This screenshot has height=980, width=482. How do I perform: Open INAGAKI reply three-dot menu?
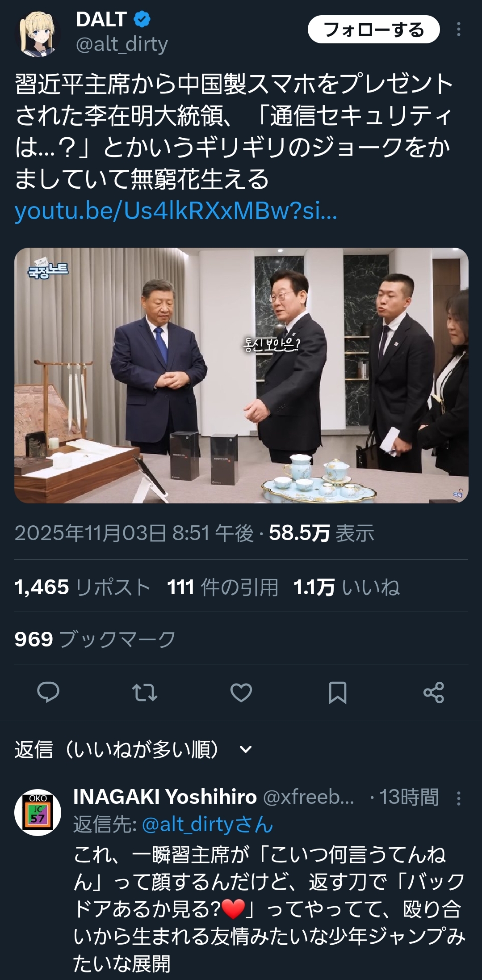click(459, 798)
